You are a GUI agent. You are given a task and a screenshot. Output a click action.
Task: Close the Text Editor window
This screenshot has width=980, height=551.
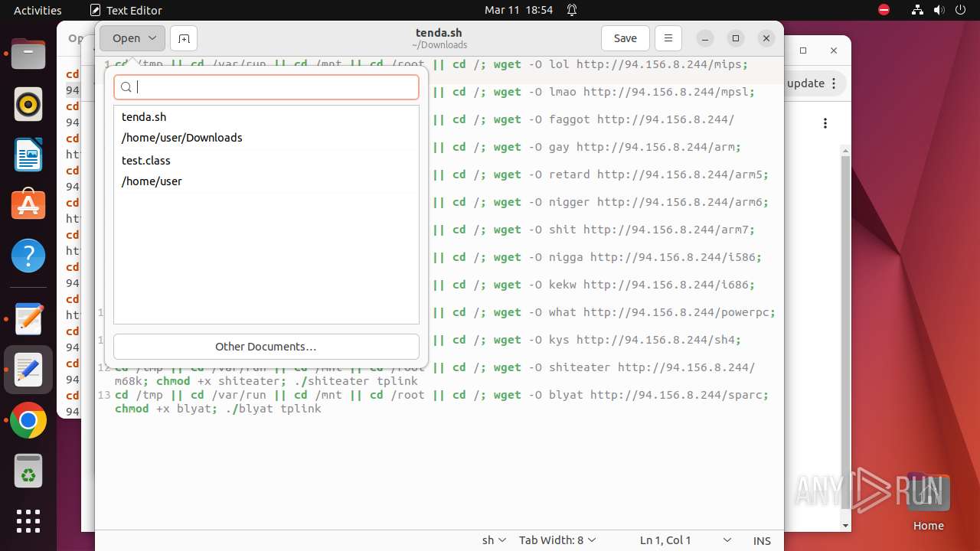click(766, 38)
